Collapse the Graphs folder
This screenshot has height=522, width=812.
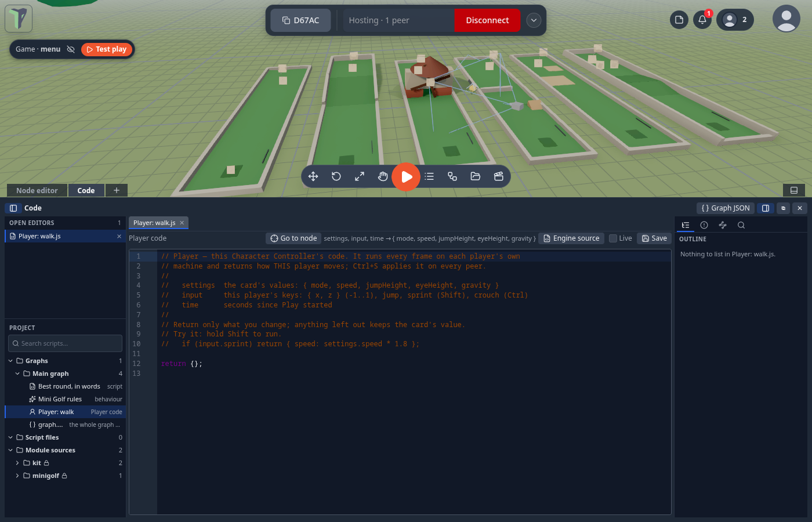pyautogui.click(x=10, y=361)
